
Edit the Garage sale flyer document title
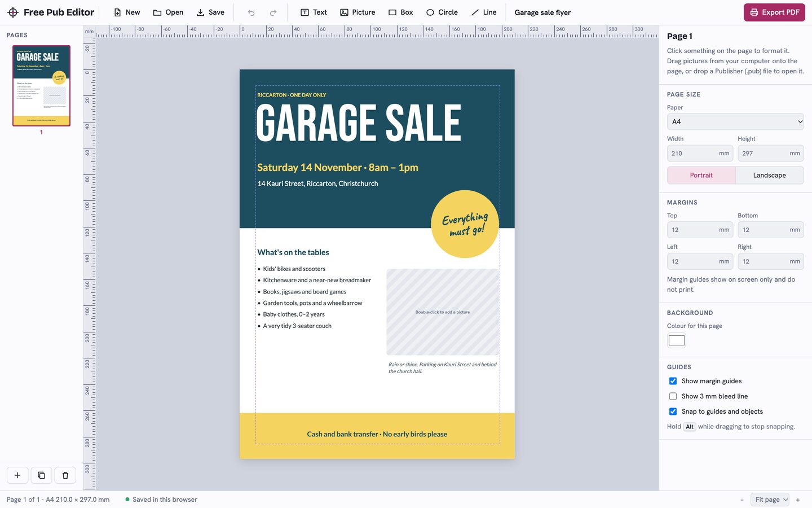tap(542, 12)
